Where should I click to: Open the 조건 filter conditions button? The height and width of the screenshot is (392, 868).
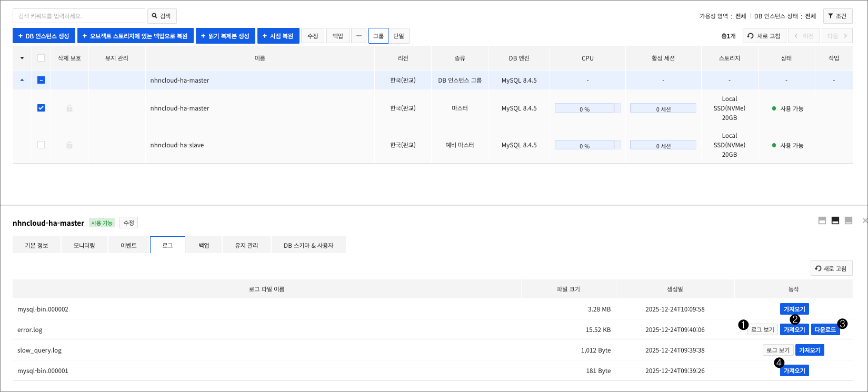coord(837,16)
